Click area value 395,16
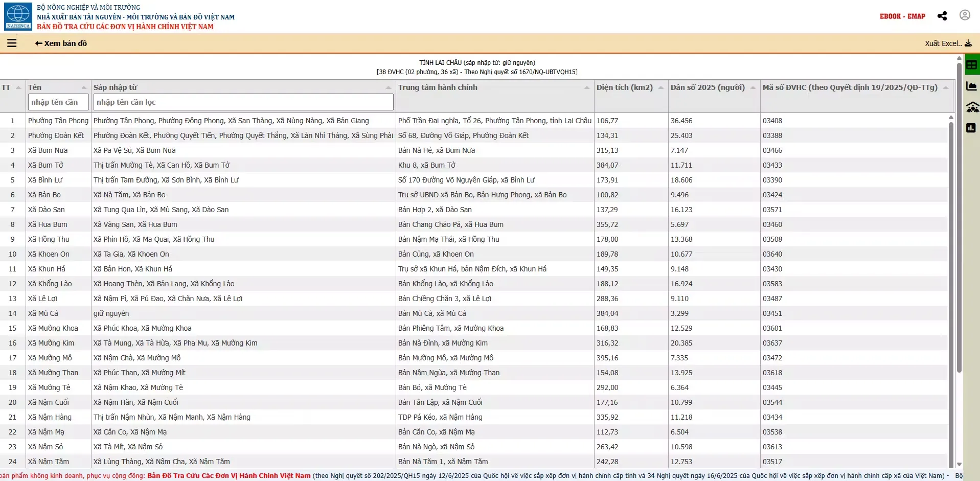This screenshot has height=481, width=980. pyautogui.click(x=607, y=358)
